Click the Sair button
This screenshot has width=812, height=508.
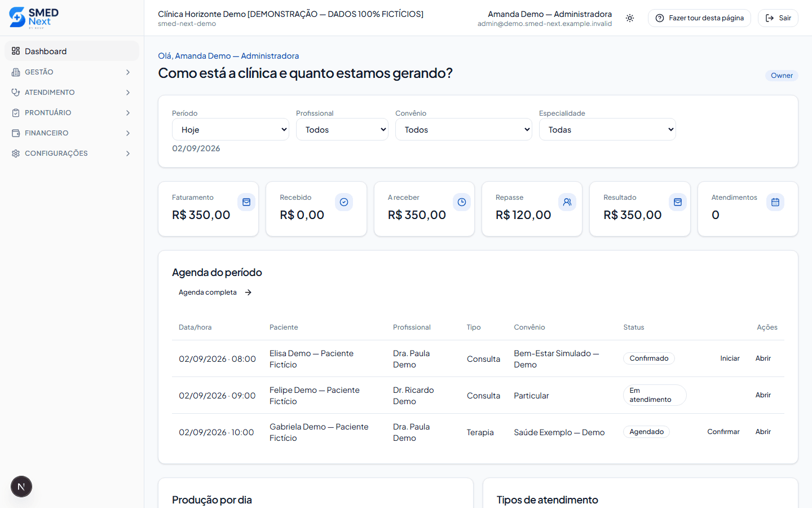778,18
